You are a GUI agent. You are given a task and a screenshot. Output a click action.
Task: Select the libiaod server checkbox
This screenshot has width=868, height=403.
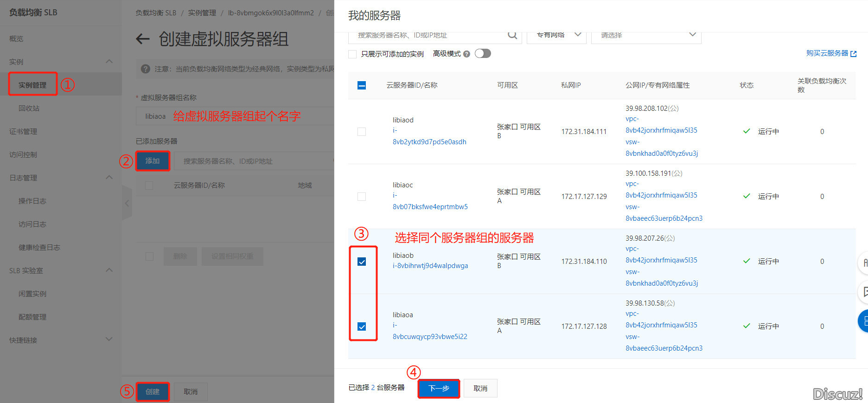click(362, 132)
